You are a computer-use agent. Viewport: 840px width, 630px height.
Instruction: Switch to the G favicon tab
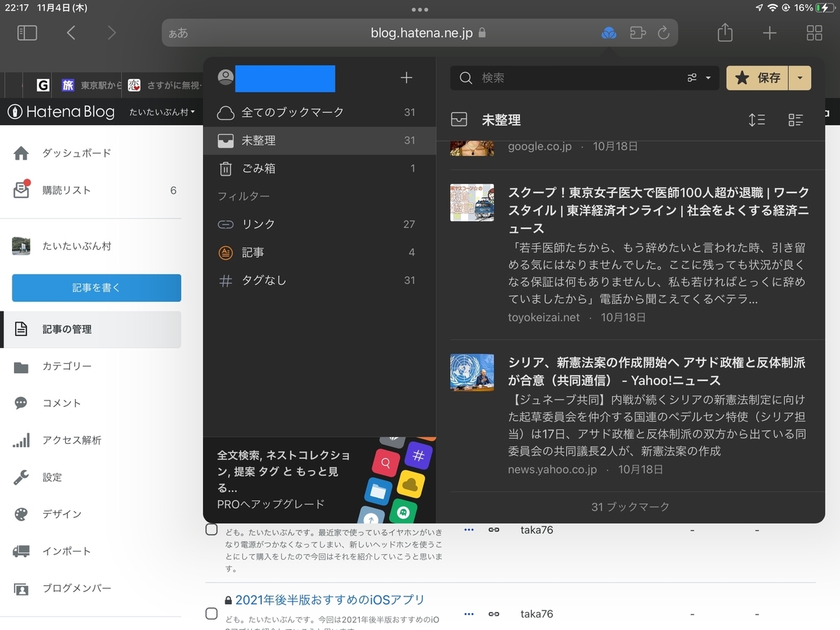(43, 85)
